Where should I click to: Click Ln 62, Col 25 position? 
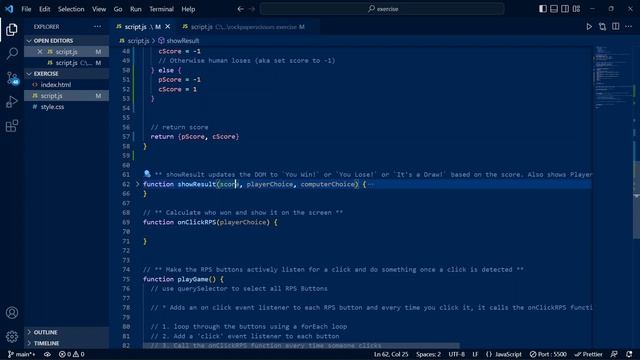coord(391,354)
